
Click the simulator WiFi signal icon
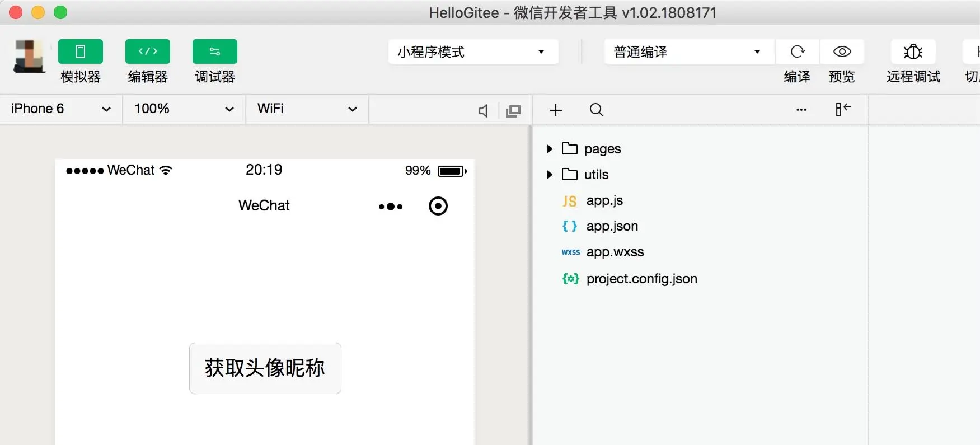click(x=166, y=170)
